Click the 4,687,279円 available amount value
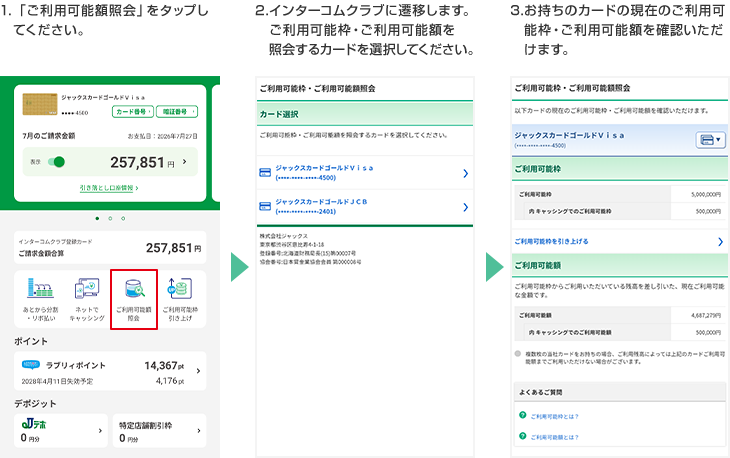This screenshot has width=730, height=458. [706, 315]
